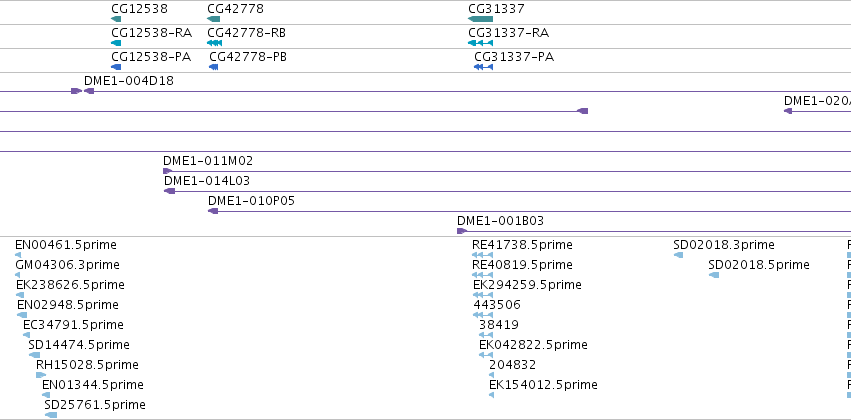Image resolution: width=851 pixels, height=420 pixels.
Task: Click the DME1-001B03 label text
Action: (500, 221)
